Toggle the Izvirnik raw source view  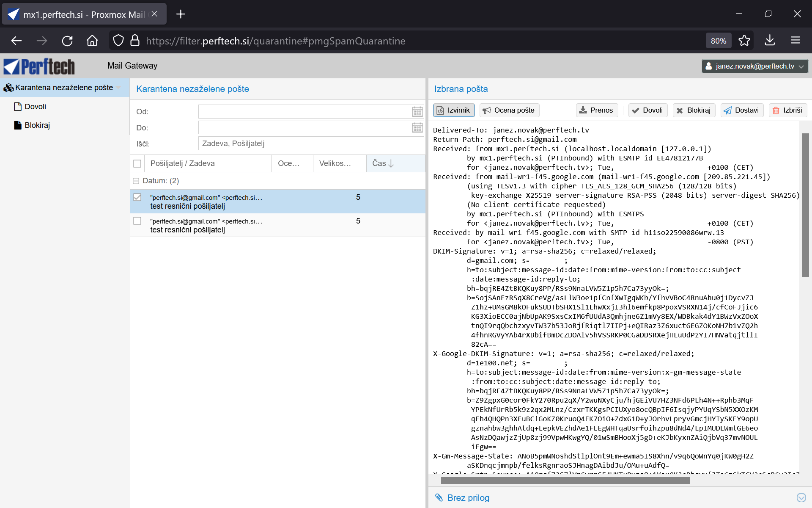coord(454,110)
